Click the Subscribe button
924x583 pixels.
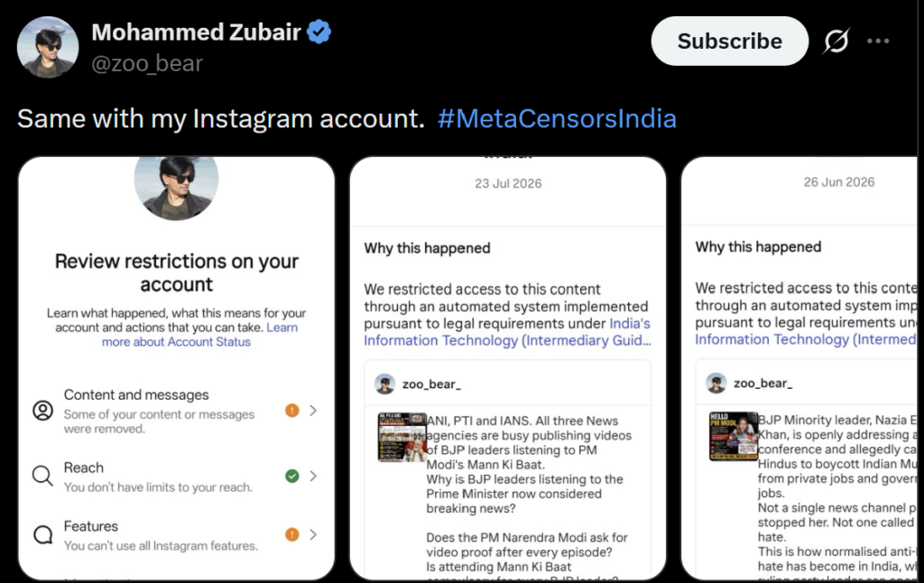729,41
